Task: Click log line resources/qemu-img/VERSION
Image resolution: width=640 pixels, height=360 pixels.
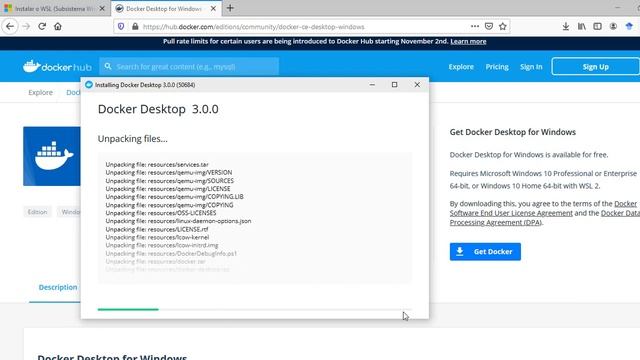Action: (169, 172)
